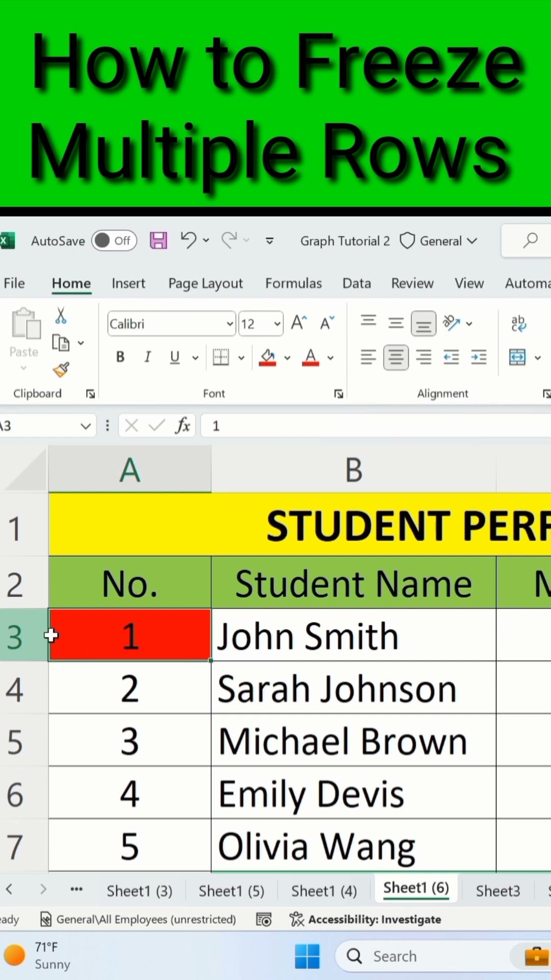
Task: Open the search magnifier box
Action: tap(530, 240)
